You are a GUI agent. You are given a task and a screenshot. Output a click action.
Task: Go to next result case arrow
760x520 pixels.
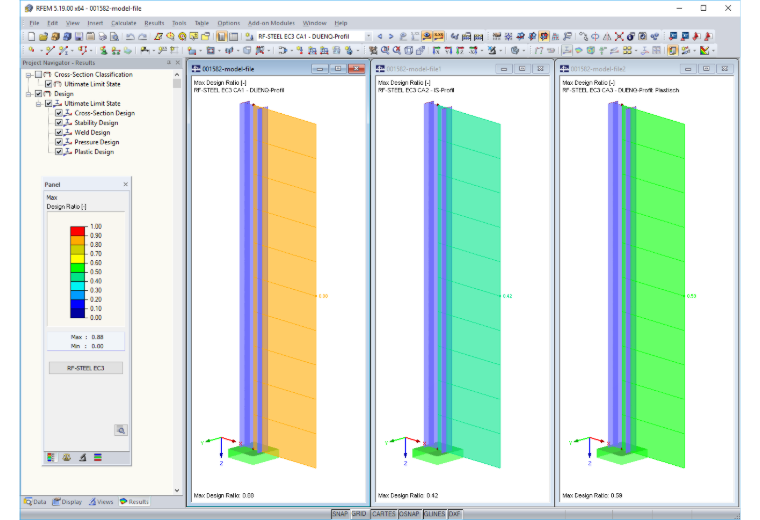391,36
